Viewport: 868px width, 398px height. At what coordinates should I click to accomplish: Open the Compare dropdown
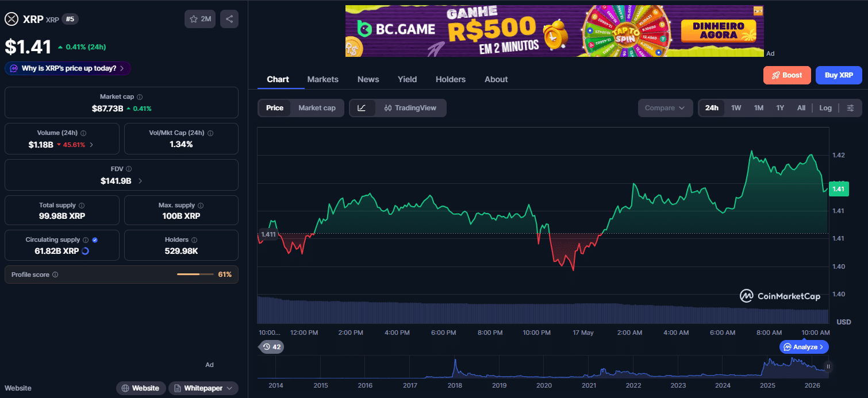665,108
